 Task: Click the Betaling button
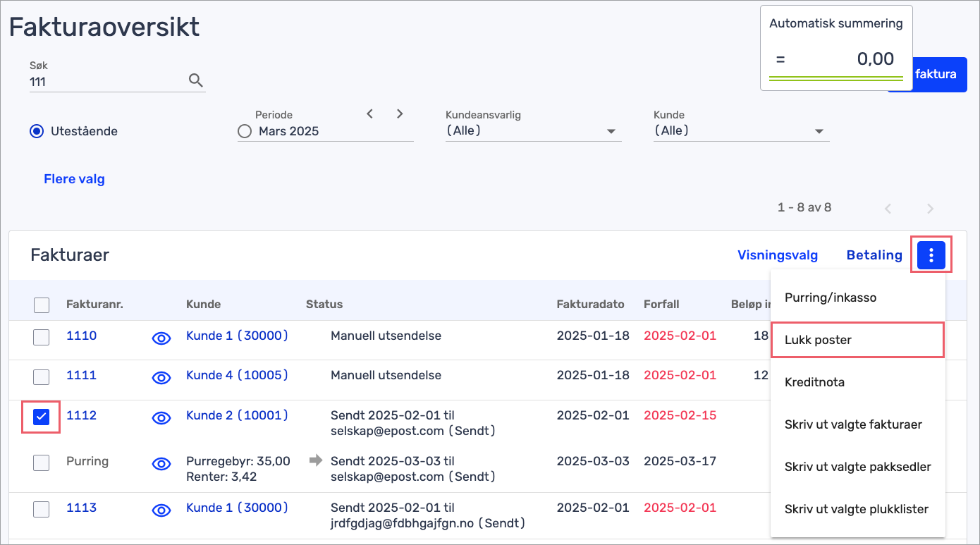pos(874,255)
